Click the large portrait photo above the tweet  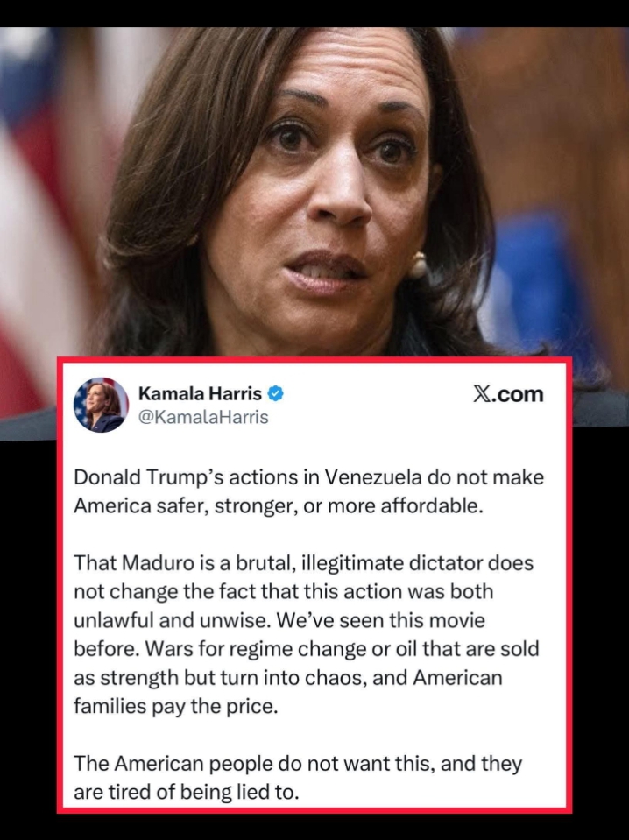click(314, 193)
